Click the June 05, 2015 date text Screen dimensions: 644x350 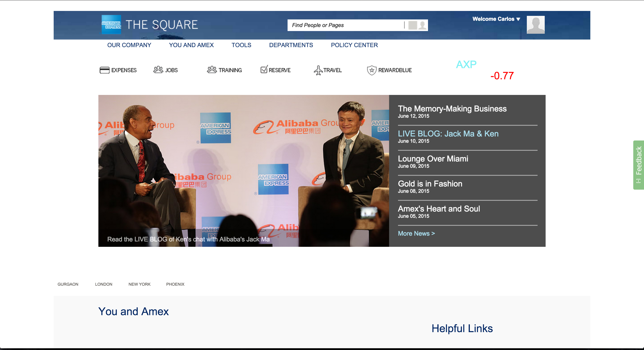(413, 216)
